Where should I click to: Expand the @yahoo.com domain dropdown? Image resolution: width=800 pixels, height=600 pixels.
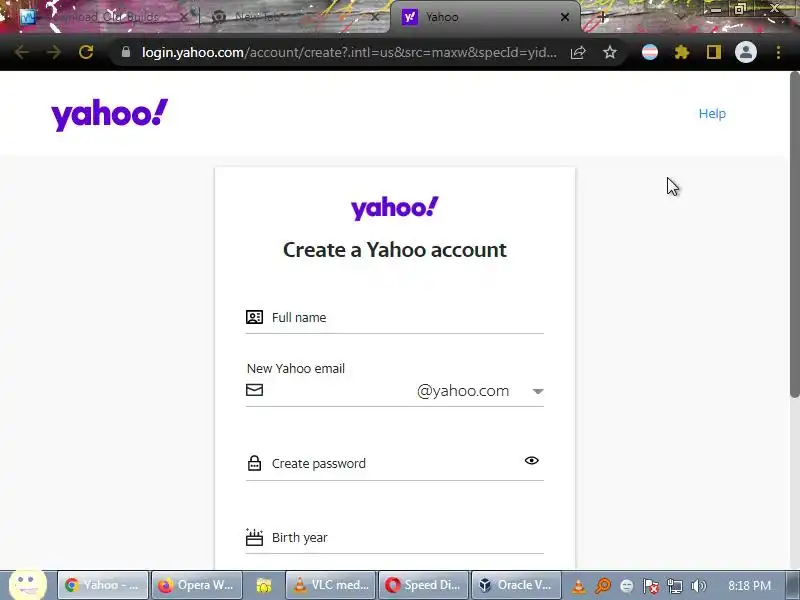coord(538,391)
